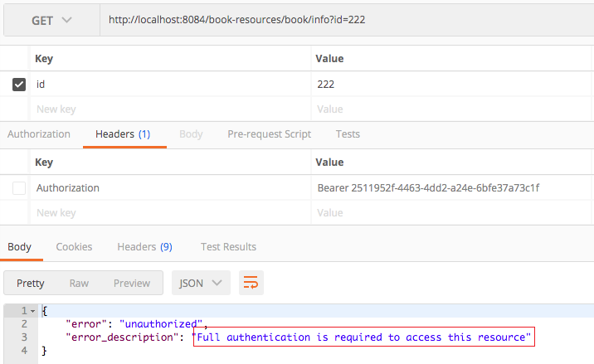Switch to the Authorization tab
The width and height of the screenshot is (594, 364).
[x=39, y=134]
